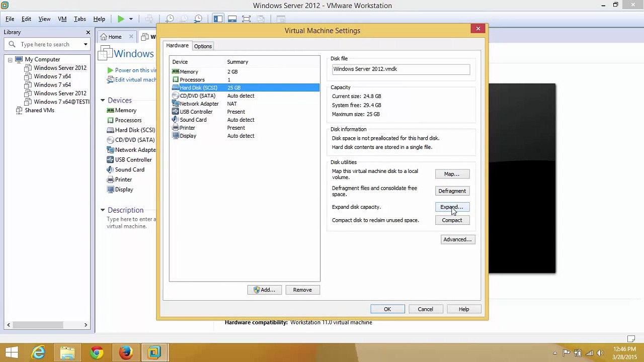Collapse the My Computer tree node
The height and width of the screenshot is (362, 644).
tap(10, 59)
